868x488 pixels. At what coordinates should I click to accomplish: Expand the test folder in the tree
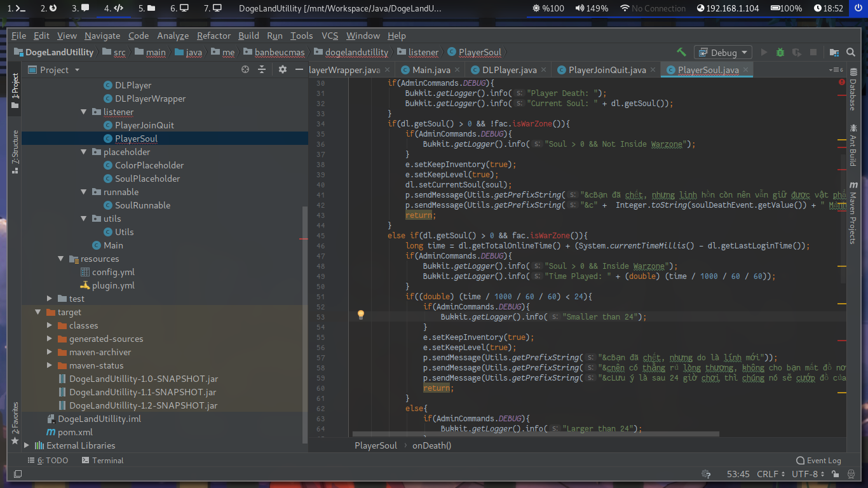pyautogui.click(x=50, y=299)
